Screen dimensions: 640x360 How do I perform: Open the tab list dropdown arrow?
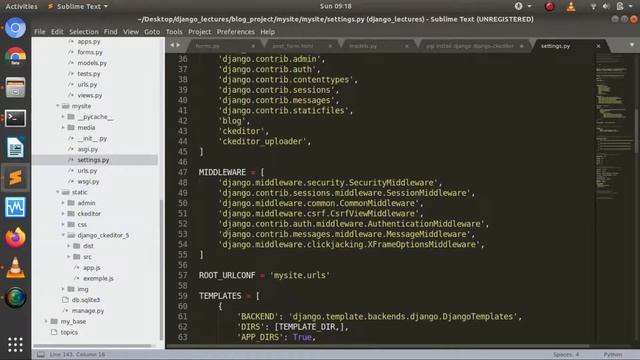631,45
